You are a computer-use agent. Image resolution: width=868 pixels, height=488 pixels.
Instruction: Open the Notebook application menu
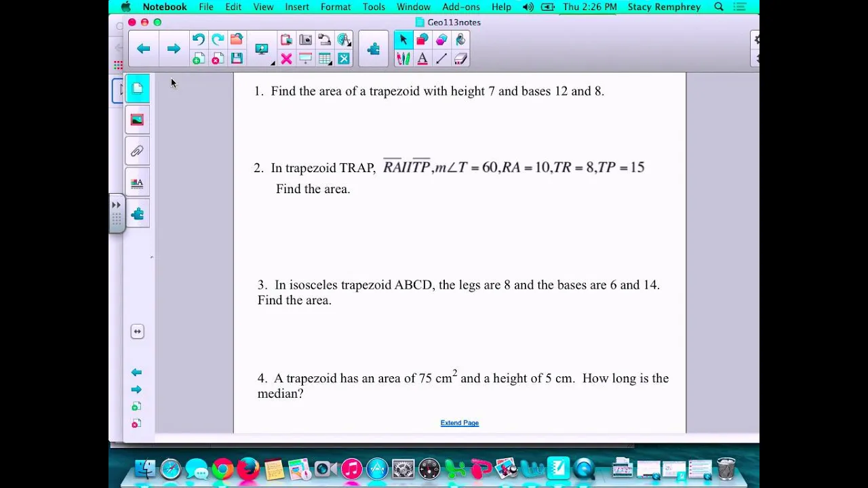pyautogui.click(x=165, y=7)
